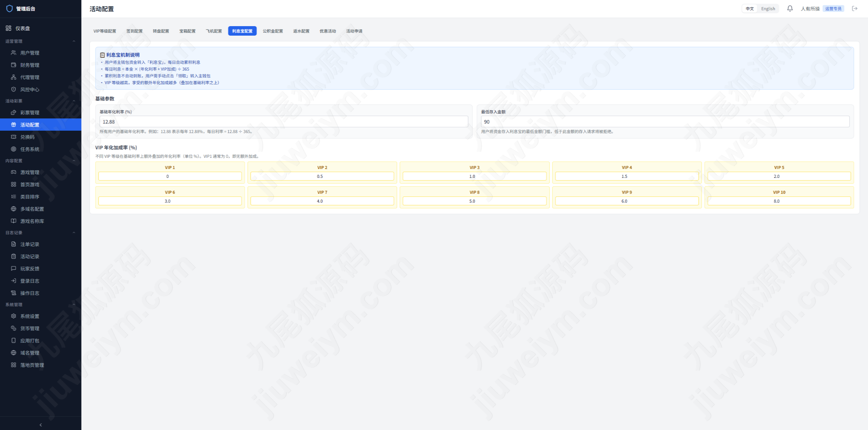The width and height of the screenshot is (868, 430).
Task: Open 用户管理 user icon in sidebar
Action: pyautogui.click(x=14, y=53)
